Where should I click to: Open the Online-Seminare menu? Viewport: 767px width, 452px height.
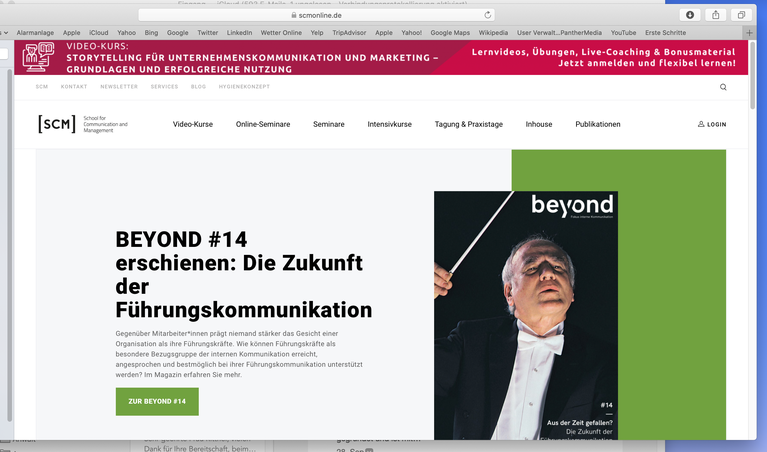[263, 124]
